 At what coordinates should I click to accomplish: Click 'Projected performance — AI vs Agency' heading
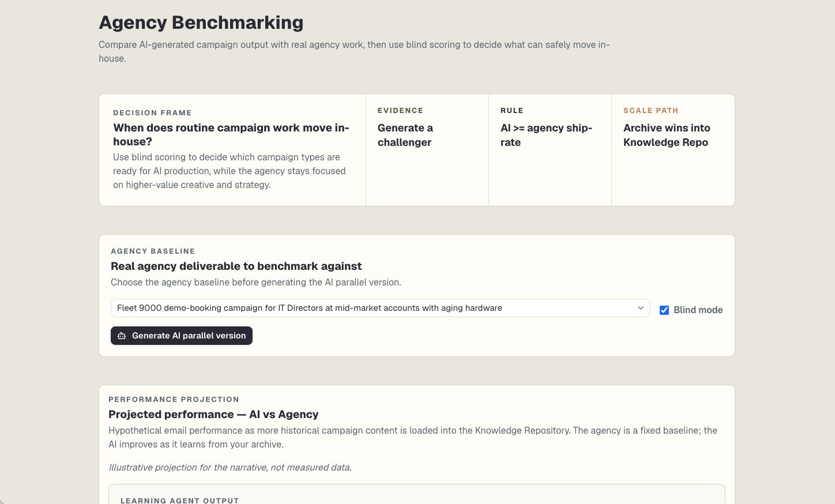coord(213,414)
